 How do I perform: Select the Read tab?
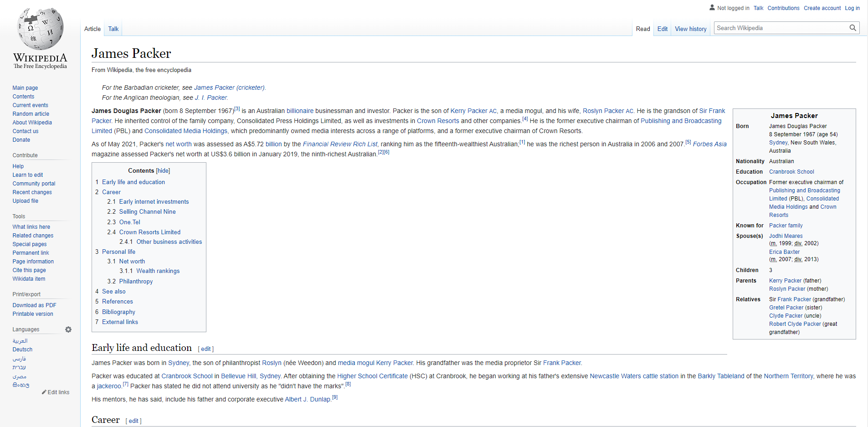click(x=643, y=29)
